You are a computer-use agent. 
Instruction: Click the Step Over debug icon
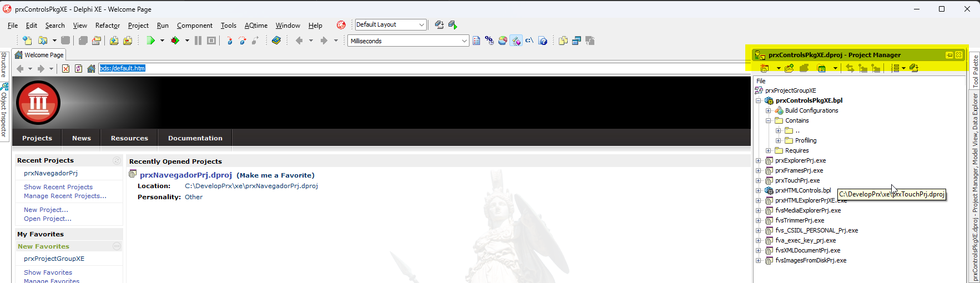pos(243,41)
